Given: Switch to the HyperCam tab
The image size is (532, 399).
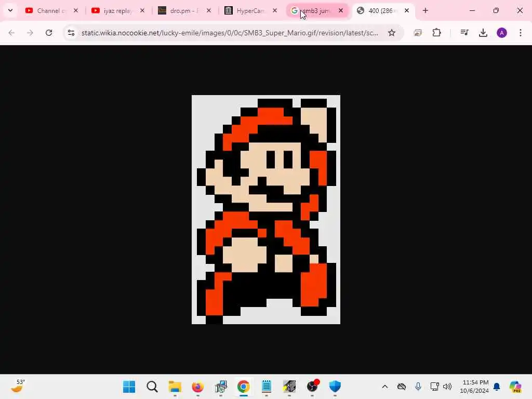Looking at the screenshot, I should 250,11.
